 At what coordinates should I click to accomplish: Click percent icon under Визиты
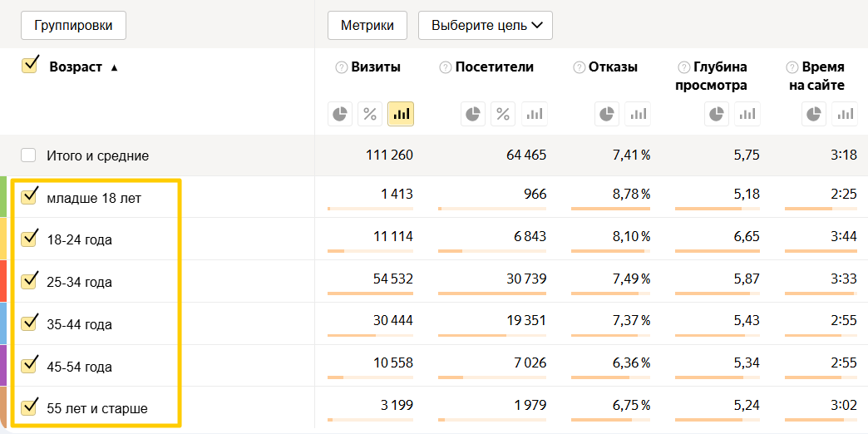370,114
